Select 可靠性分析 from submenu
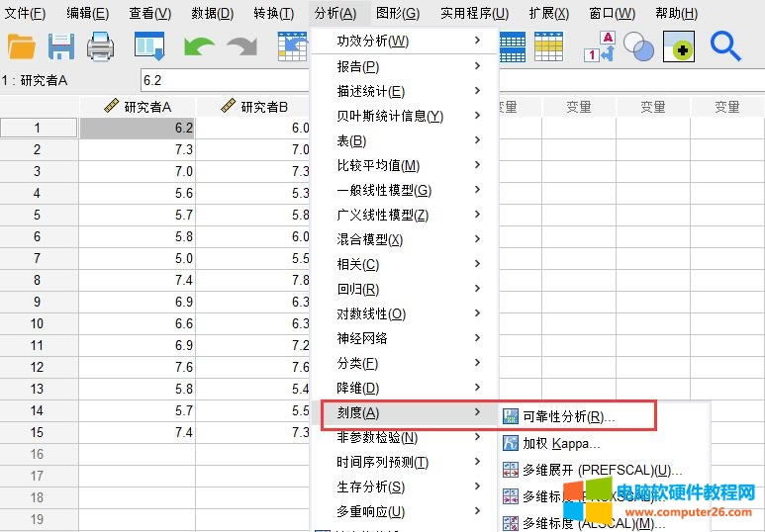 (x=568, y=417)
